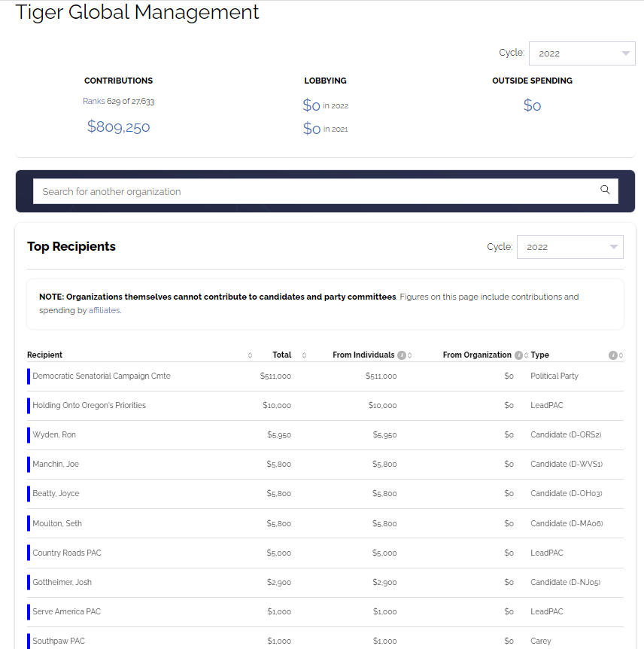The height and width of the screenshot is (649, 644).
Task: Click the $809,250 contributions total
Action: point(118,126)
